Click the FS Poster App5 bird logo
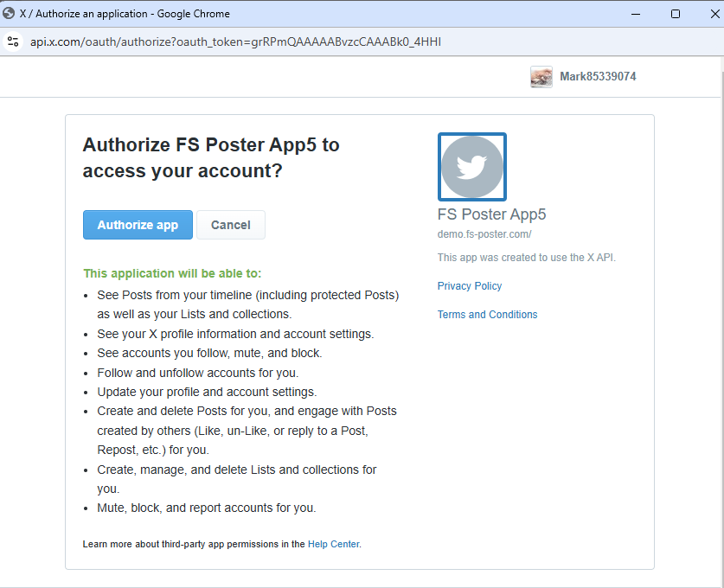 click(x=472, y=167)
